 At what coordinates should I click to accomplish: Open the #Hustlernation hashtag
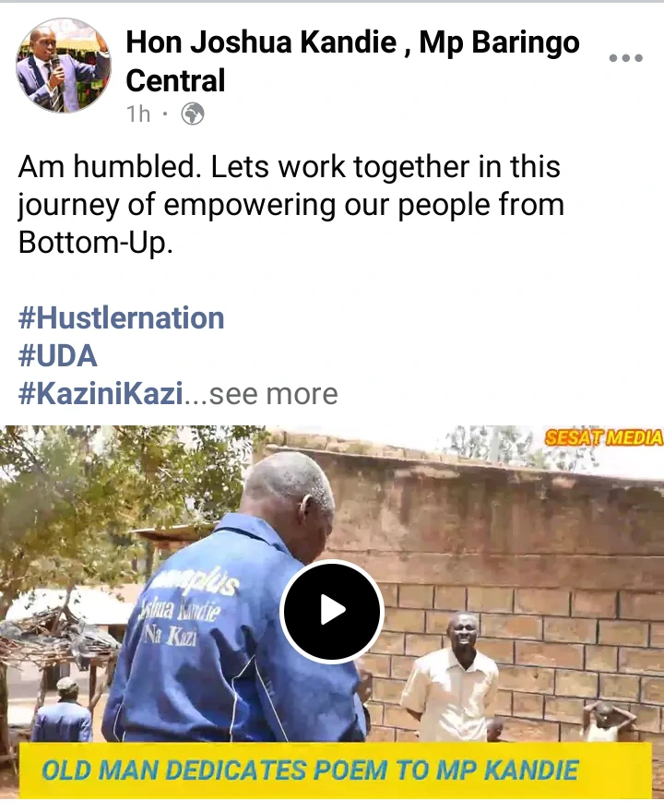tap(121, 317)
